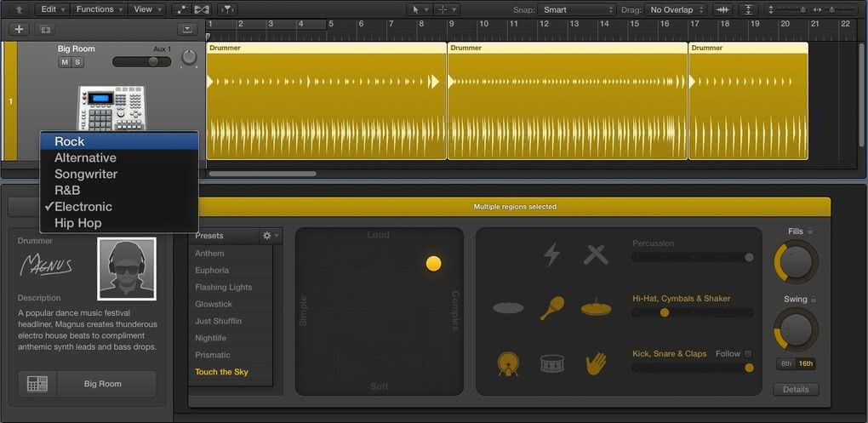868x423 pixels.
Task: Open the Functions menu
Action: click(99, 9)
